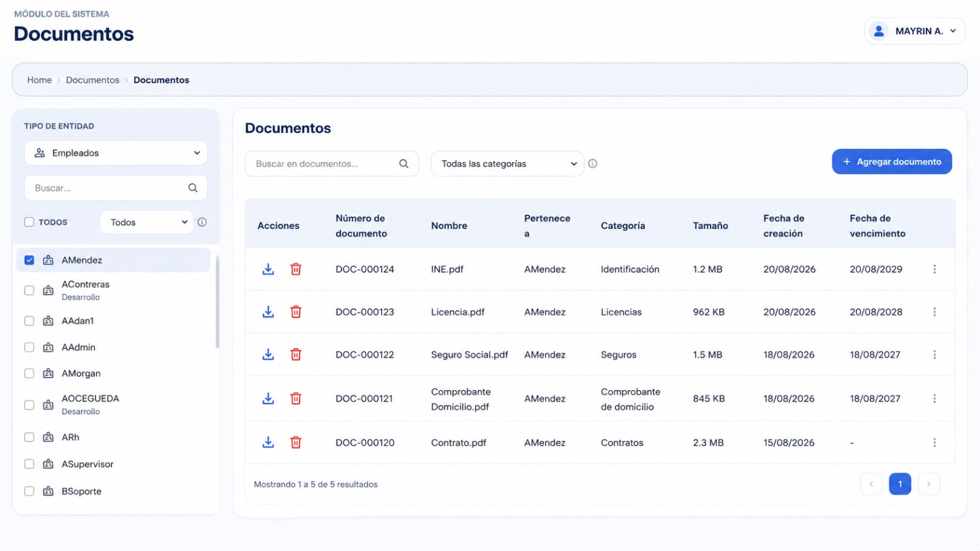The width and height of the screenshot is (980, 551).
Task: Check the AMorgan checkbox
Action: click(x=29, y=373)
